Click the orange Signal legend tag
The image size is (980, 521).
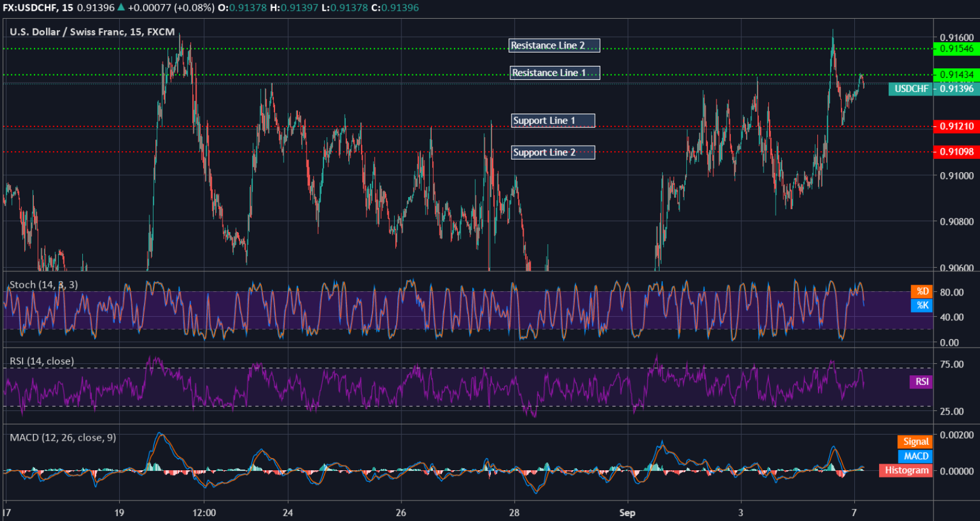coord(915,442)
